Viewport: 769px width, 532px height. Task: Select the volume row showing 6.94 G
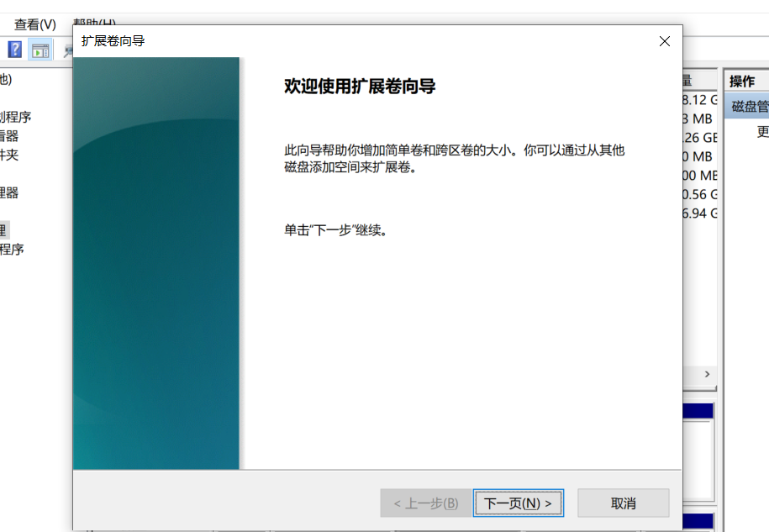700,213
